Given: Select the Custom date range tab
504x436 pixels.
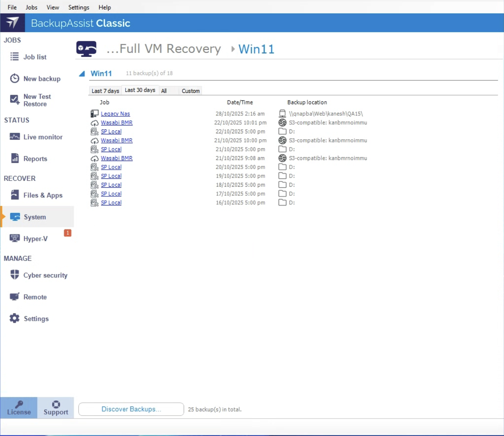Looking at the screenshot, I should tap(190, 91).
